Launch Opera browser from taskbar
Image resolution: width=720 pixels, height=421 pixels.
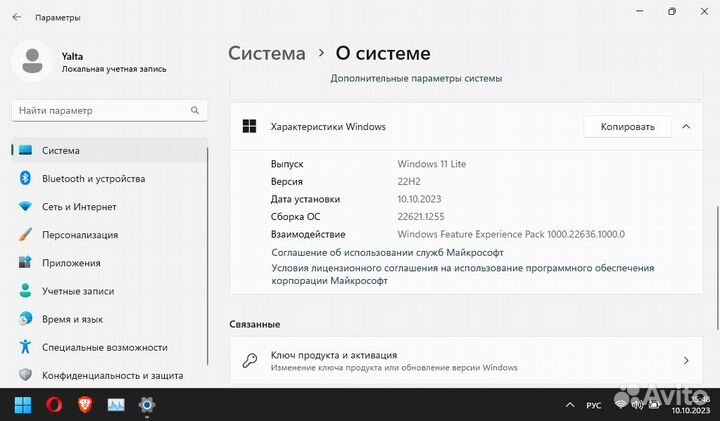(x=54, y=404)
